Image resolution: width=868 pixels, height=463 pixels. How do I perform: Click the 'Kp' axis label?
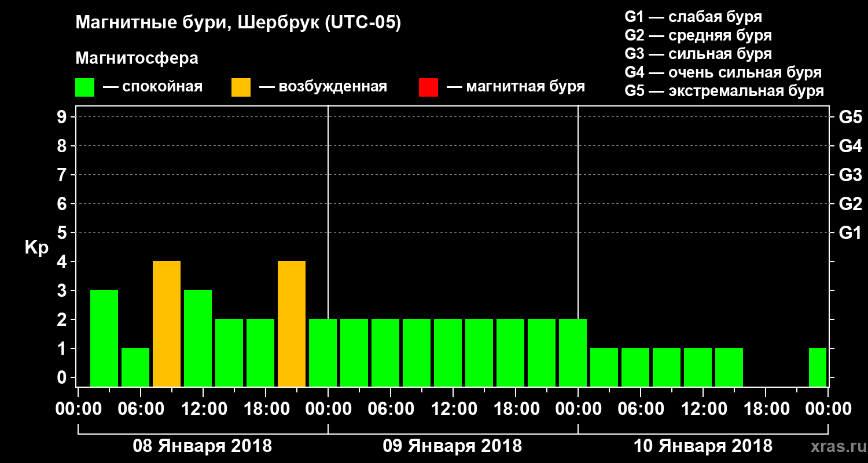click(x=36, y=248)
